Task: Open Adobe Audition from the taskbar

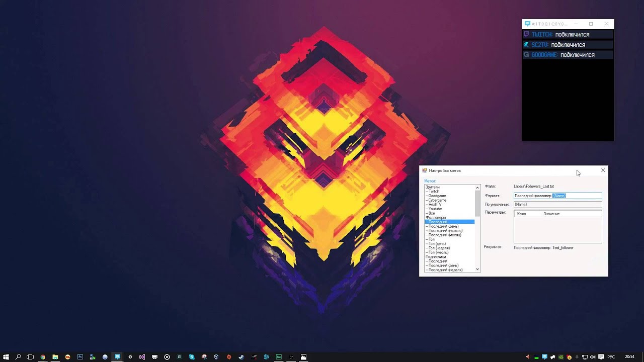Action: pos(279,357)
